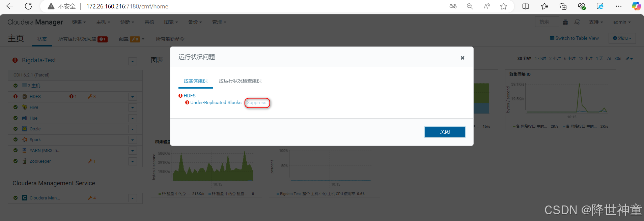Close the health issues dialog with X
The image size is (644, 221).
click(463, 58)
